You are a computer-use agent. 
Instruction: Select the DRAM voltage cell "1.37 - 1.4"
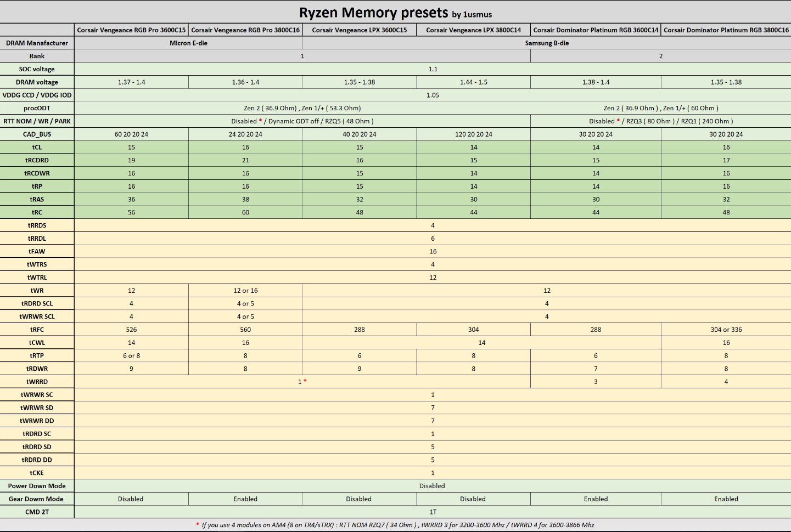click(x=132, y=82)
